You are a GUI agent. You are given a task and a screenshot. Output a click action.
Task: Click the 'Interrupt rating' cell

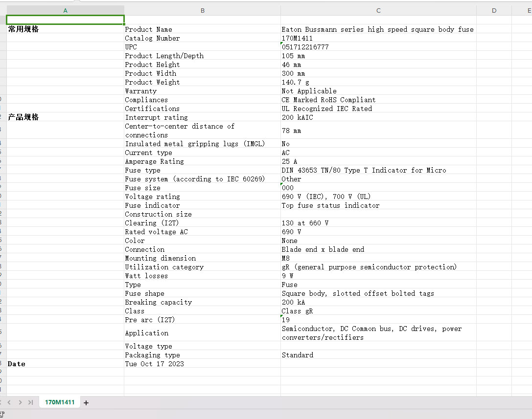[203, 117]
